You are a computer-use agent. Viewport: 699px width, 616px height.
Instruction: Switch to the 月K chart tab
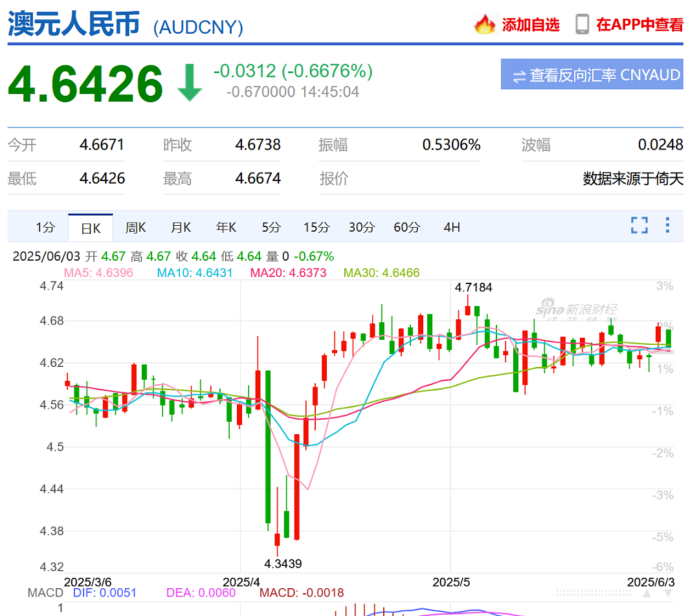point(181,227)
